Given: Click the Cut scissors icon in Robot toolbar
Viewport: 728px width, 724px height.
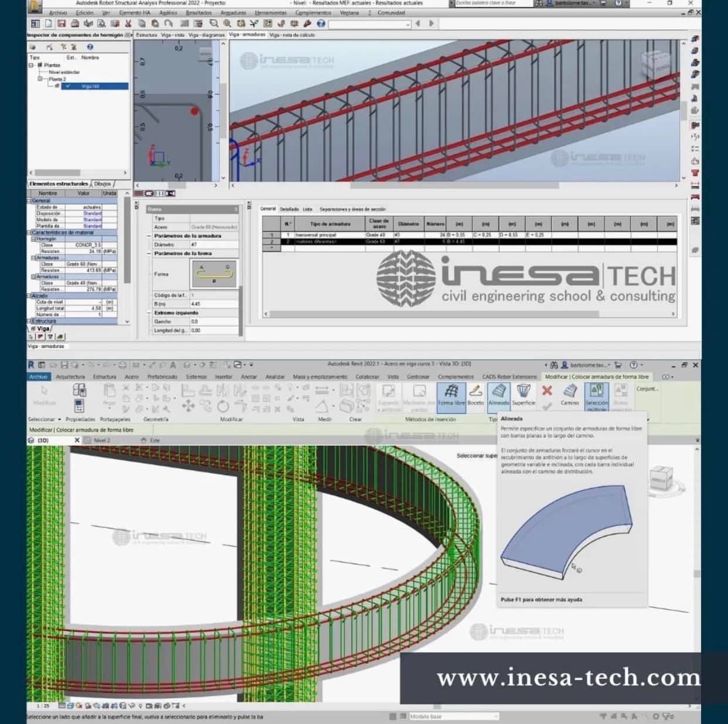Looking at the screenshot, I should click(128, 24).
